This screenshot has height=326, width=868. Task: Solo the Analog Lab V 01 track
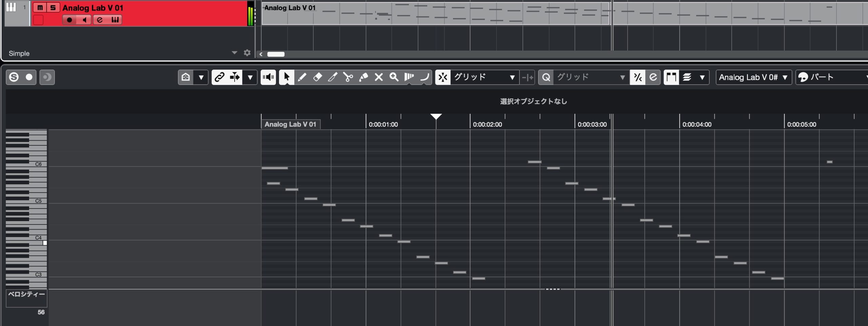tap(53, 7)
